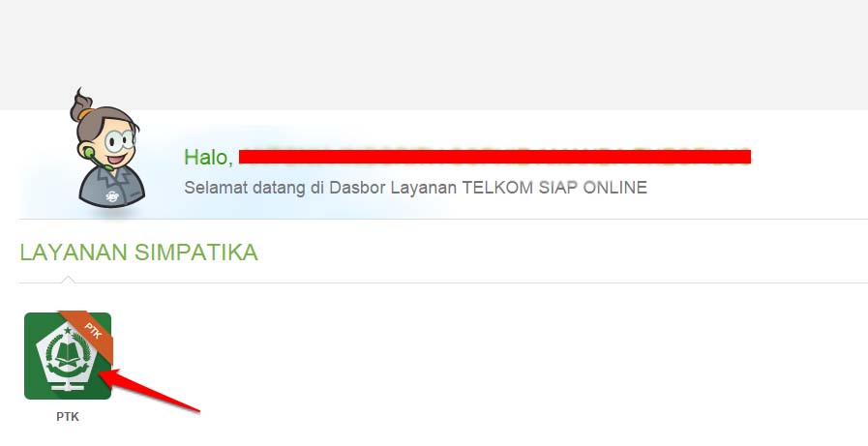Click the star atop the PTK emblem

click(x=68, y=331)
